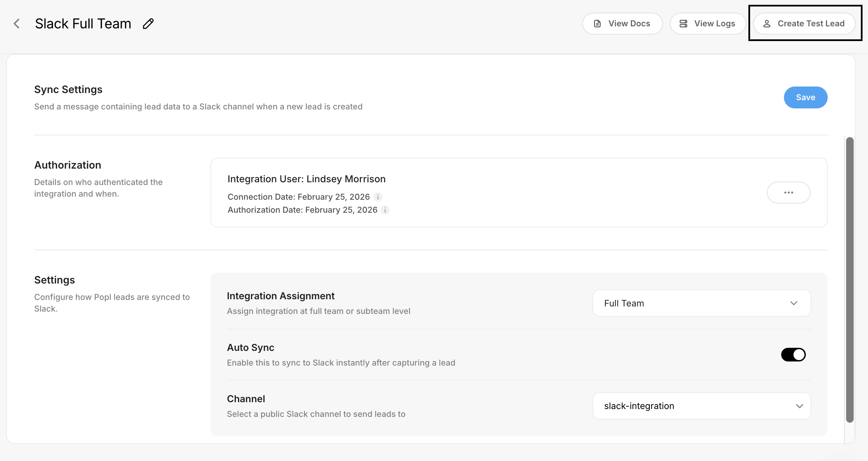Click Create Test Lead
Image resolution: width=868 pixels, height=461 pixels.
(804, 24)
